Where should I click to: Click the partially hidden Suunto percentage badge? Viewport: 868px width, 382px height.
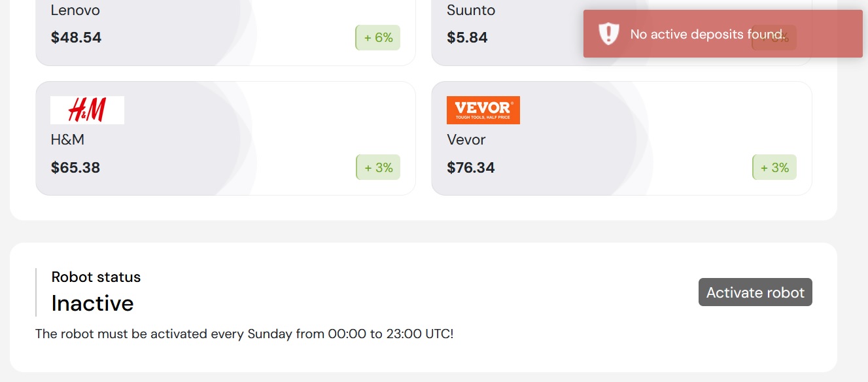pos(774,38)
